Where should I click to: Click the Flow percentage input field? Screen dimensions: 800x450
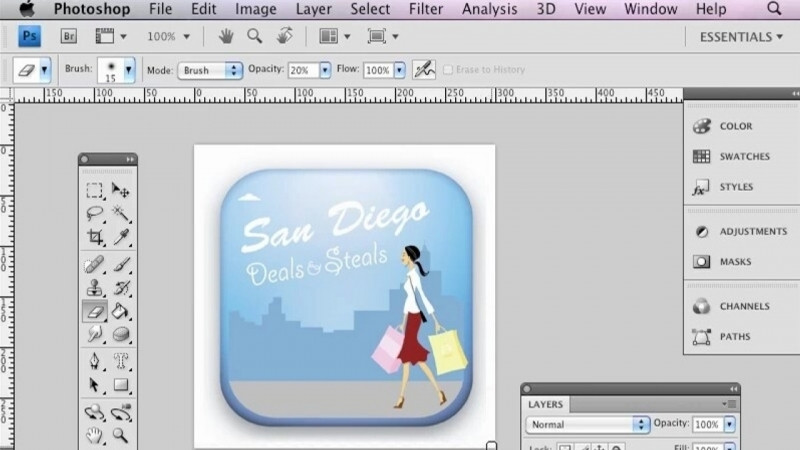(x=377, y=71)
